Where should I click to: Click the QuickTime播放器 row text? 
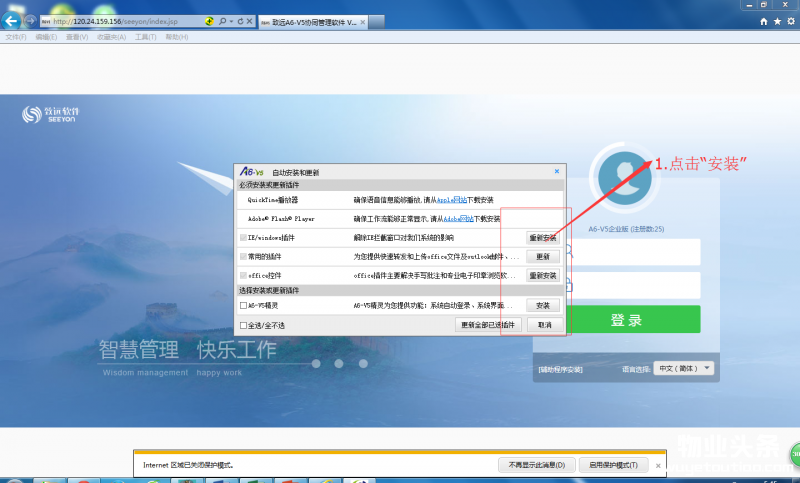tap(273, 200)
